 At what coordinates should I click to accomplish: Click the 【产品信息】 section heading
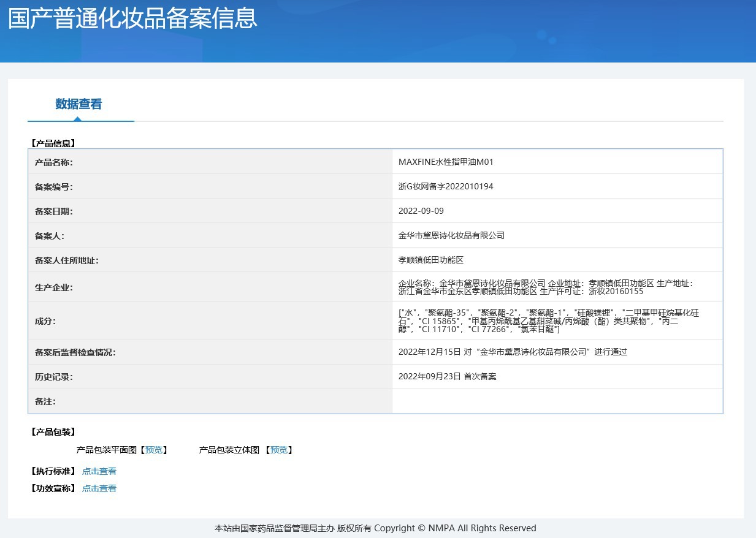coord(53,143)
